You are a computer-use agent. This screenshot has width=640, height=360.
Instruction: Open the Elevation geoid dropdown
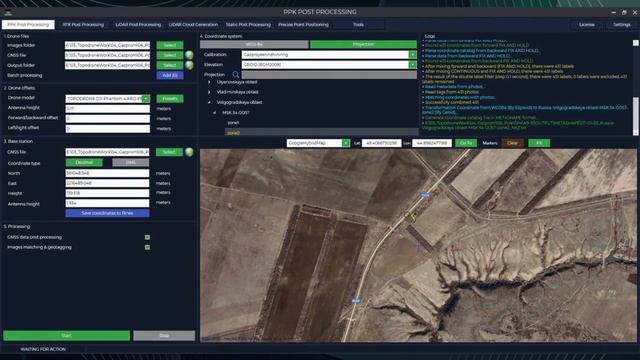click(413, 65)
